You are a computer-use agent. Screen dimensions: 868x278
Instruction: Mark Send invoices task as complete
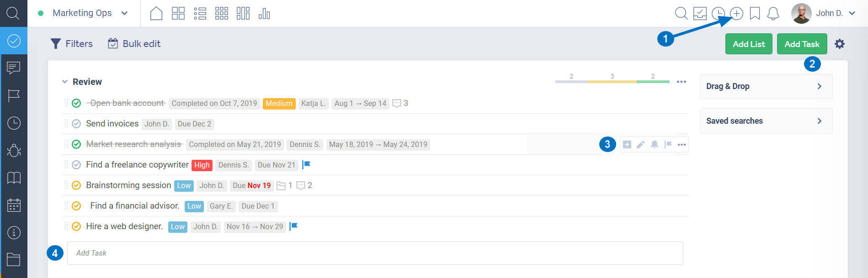pos(76,124)
